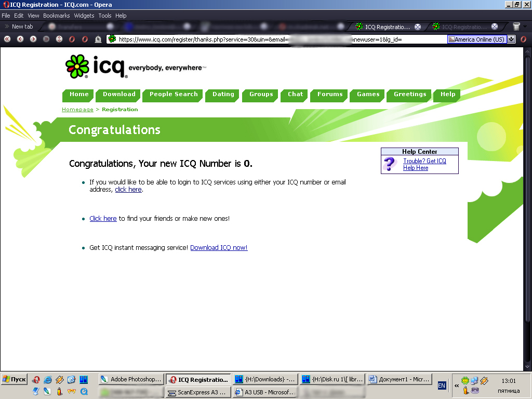Click the fast forward navigation icon
The width and height of the screenshot is (532, 399).
46,39
